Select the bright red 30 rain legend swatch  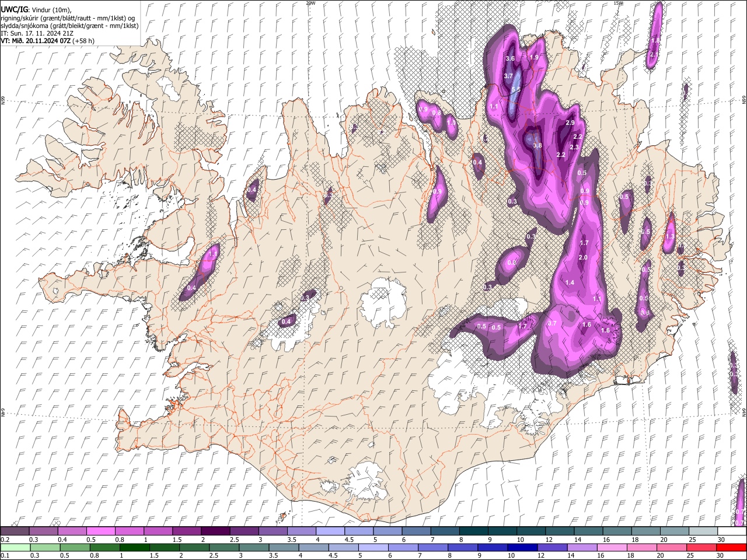(x=732, y=547)
